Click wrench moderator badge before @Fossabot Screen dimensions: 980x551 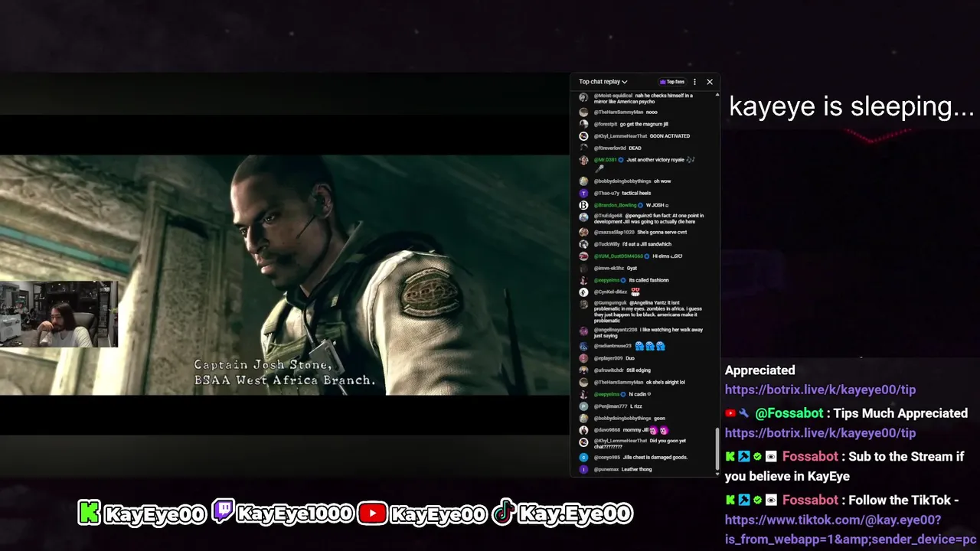tap(743, 413)
